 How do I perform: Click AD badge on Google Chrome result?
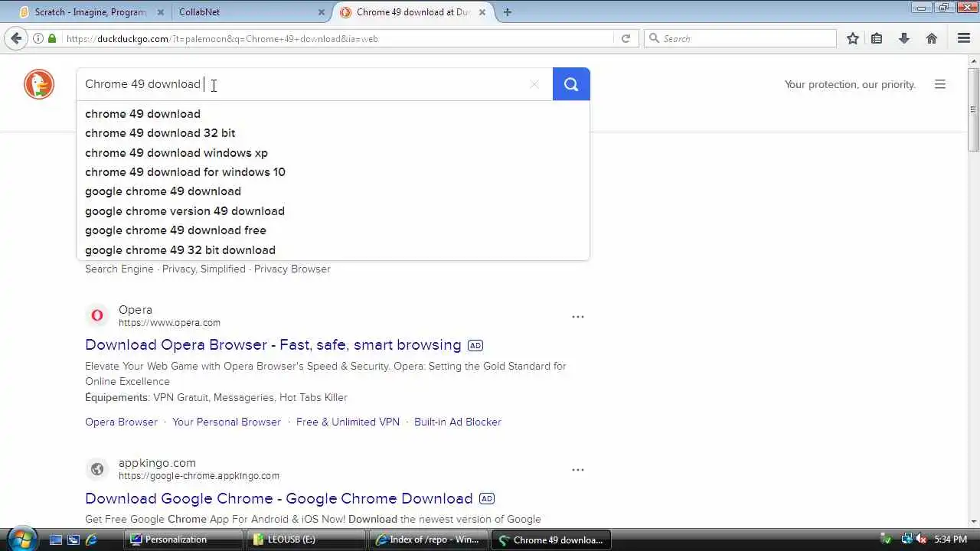[x=487, y=499]
